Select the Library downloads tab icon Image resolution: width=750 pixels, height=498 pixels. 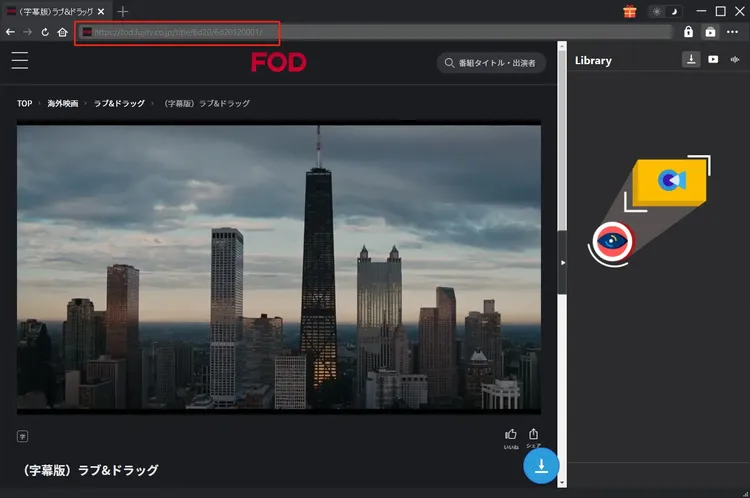click(691, 60)
